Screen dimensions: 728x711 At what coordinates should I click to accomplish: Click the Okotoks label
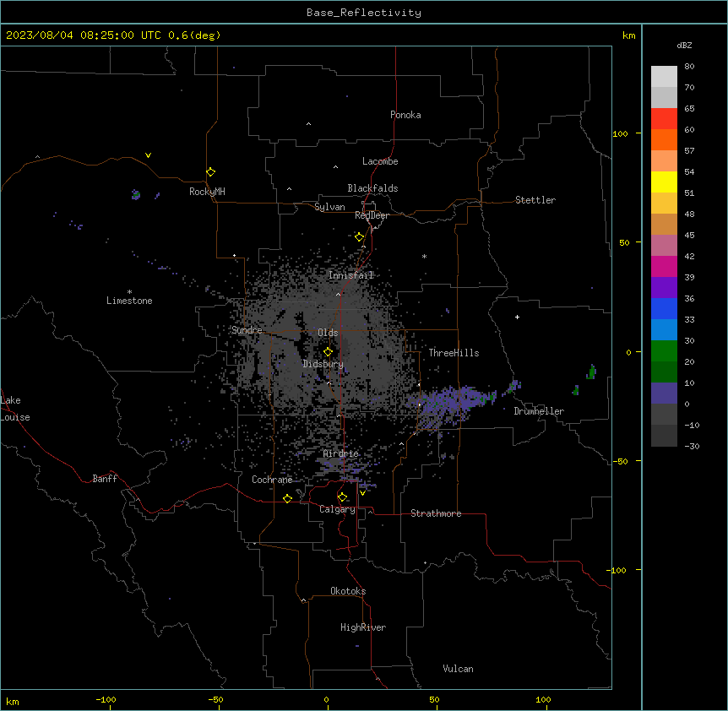348,591
